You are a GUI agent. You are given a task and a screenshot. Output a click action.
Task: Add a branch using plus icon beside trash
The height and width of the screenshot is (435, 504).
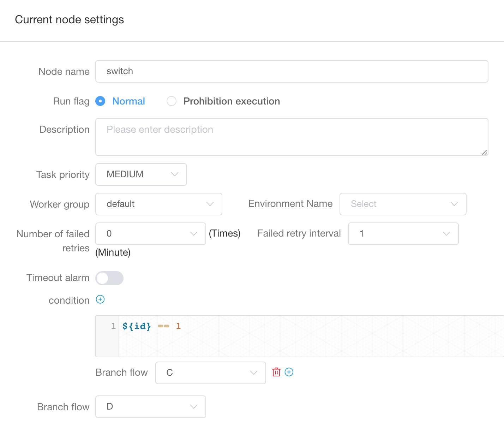[x=289, y=372]
